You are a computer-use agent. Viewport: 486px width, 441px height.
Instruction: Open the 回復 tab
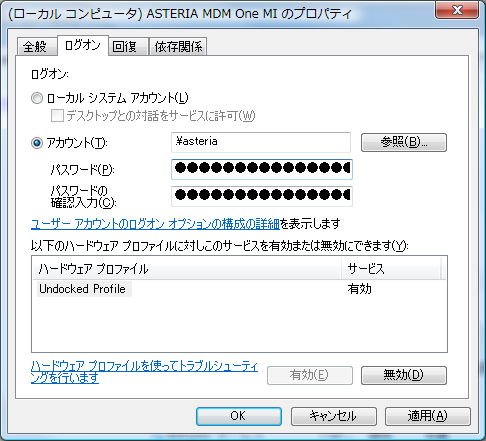128,46
